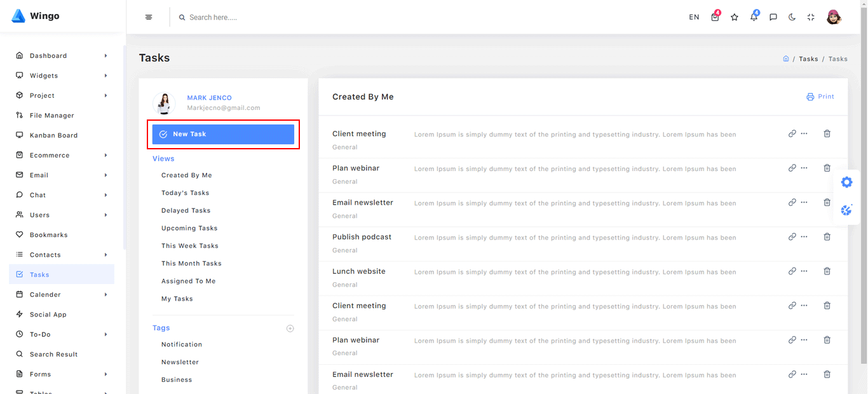Click the plus icon to add tag
868x394 pixels.
pyautogui.click(x=290, y=329)
